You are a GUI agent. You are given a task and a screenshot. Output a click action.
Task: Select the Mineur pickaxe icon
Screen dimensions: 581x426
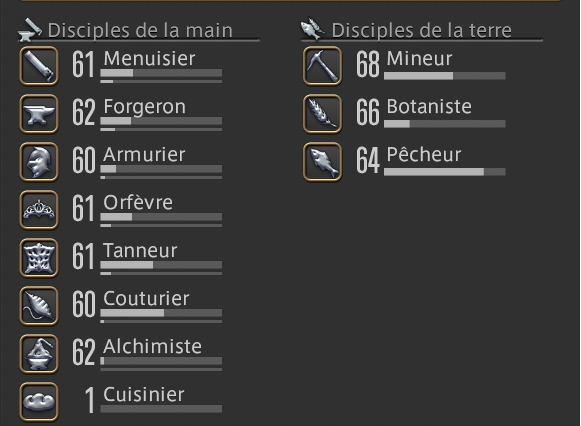coord(322,66)
